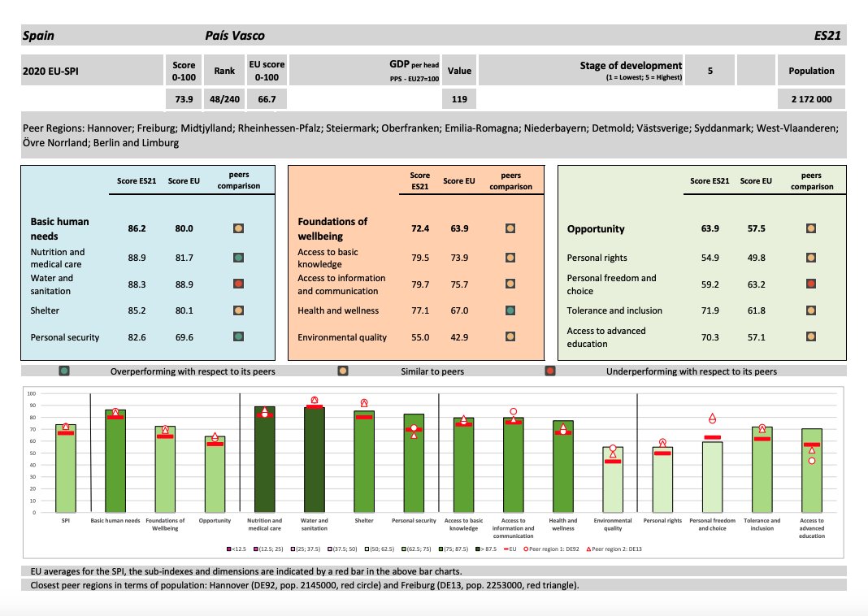Click the Basic human needs peers comparison indicator
This screenshot has width=868, height=616.
[239, 228]
